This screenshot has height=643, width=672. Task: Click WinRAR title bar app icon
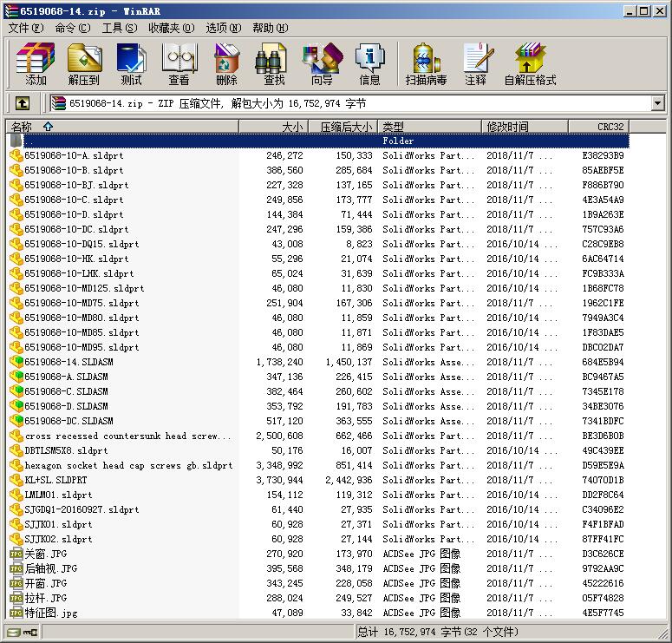coord(11,11)
